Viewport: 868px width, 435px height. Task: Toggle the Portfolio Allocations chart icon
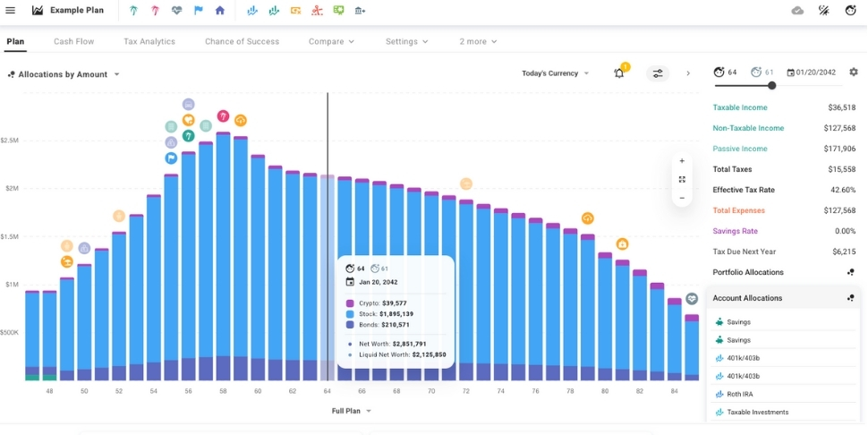tap(850, 272)
